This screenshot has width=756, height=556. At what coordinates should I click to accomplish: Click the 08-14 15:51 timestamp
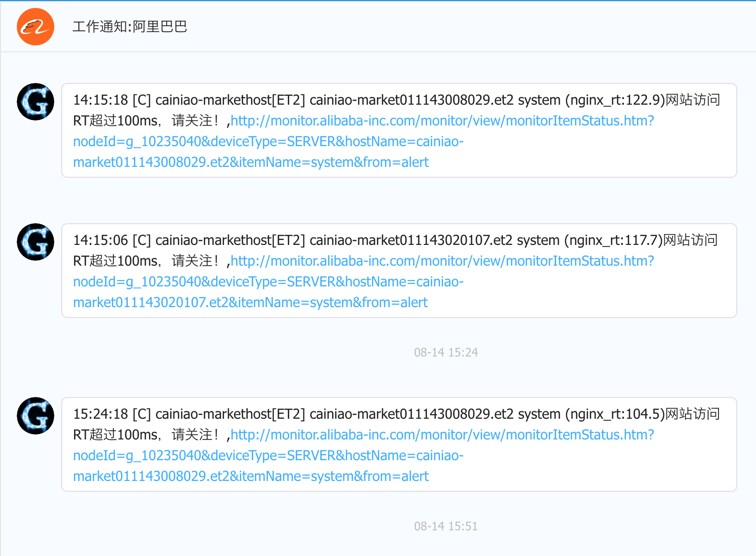click(x=446, y=526)
